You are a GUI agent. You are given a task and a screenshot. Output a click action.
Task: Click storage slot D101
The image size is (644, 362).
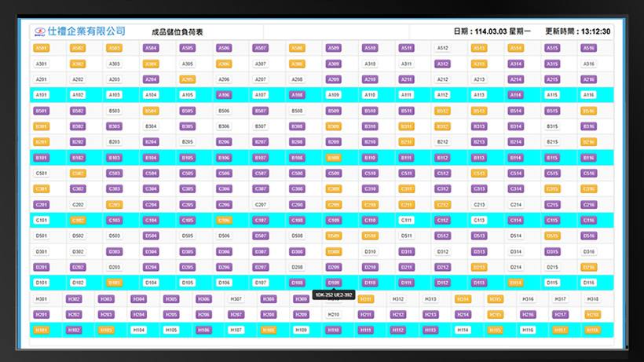point(42,283)
